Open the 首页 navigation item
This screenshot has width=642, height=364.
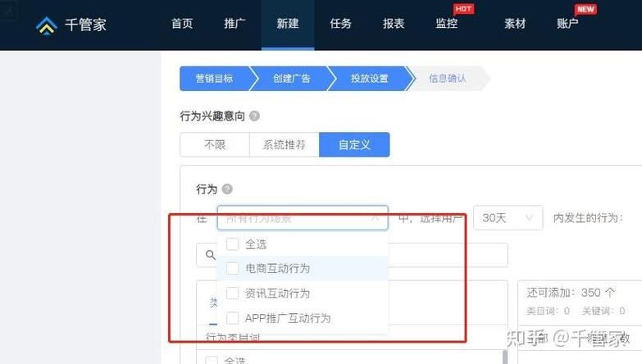tap(182, 23)
